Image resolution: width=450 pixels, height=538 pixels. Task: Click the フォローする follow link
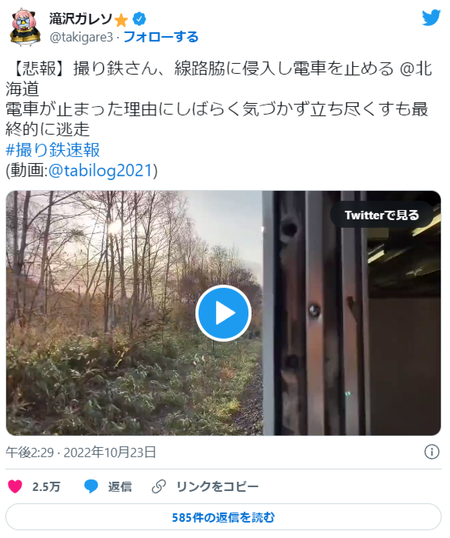click(161, 37)
